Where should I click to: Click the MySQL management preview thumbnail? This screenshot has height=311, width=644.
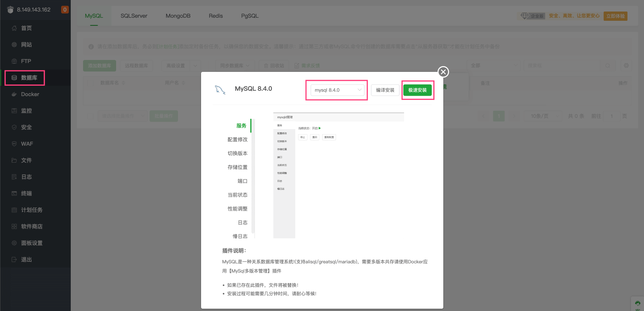pos(338,175)
